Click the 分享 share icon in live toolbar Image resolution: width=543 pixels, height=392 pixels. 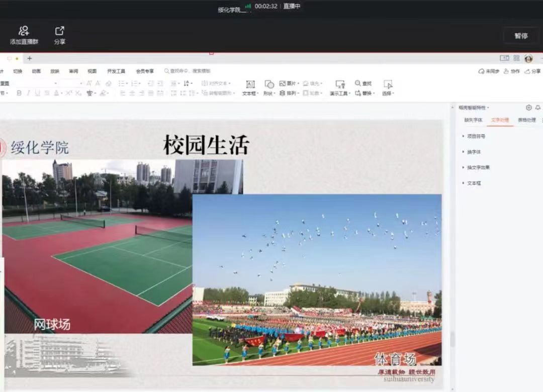pos(60,31)
